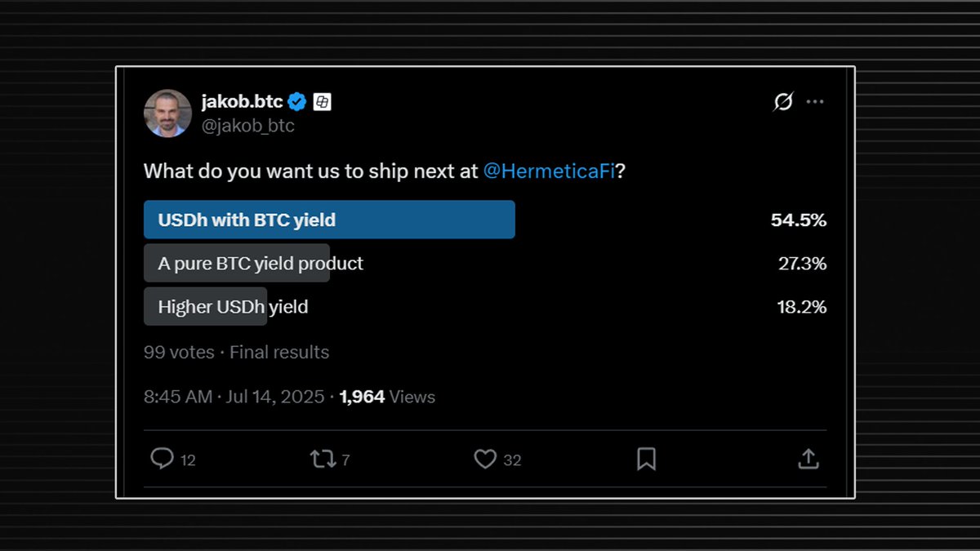Like the post with the heart icon

[485, 460]
